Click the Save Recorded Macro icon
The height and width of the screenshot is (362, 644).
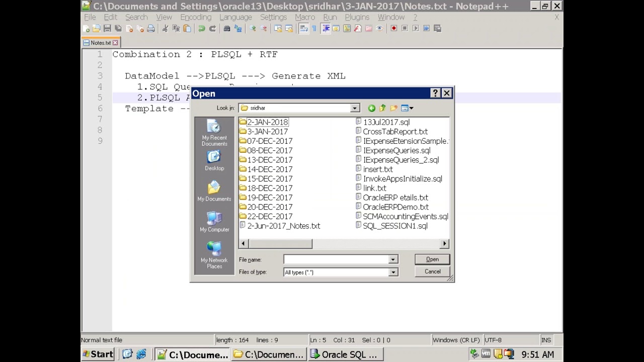[x=437, y=29]
